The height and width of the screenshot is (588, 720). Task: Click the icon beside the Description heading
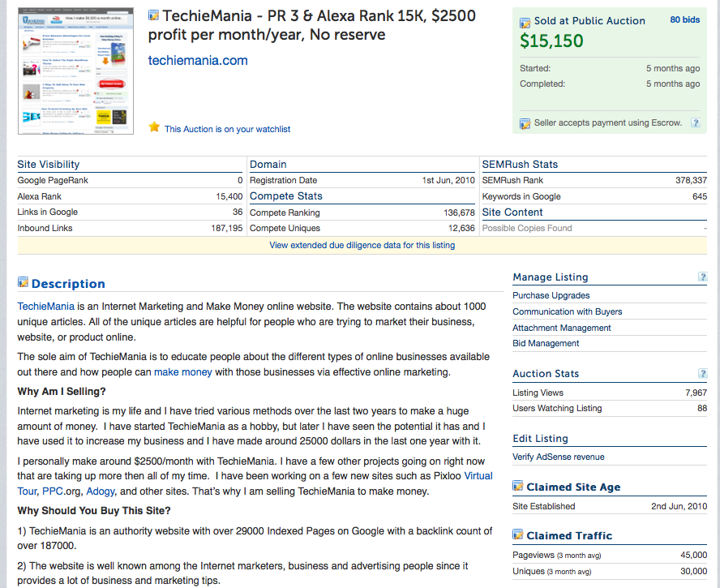coord(23,282)
